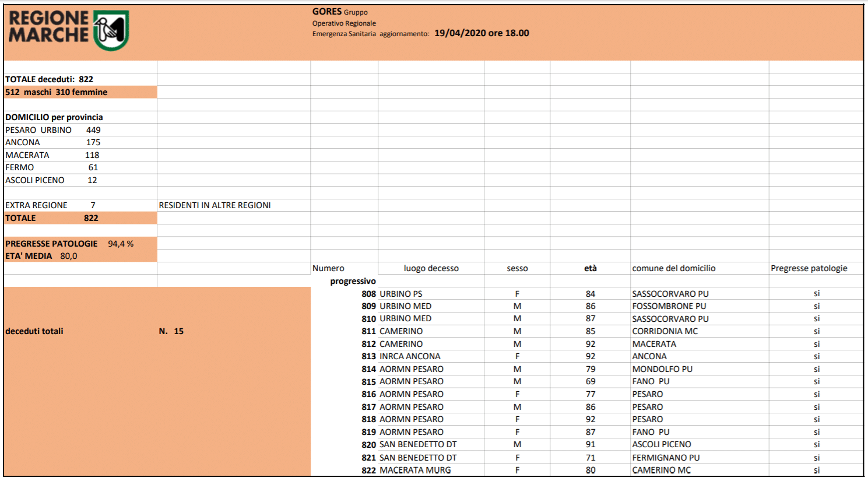Click the PREGRESSE PATOLOGIE 94,4 % cell

point(69,244)
